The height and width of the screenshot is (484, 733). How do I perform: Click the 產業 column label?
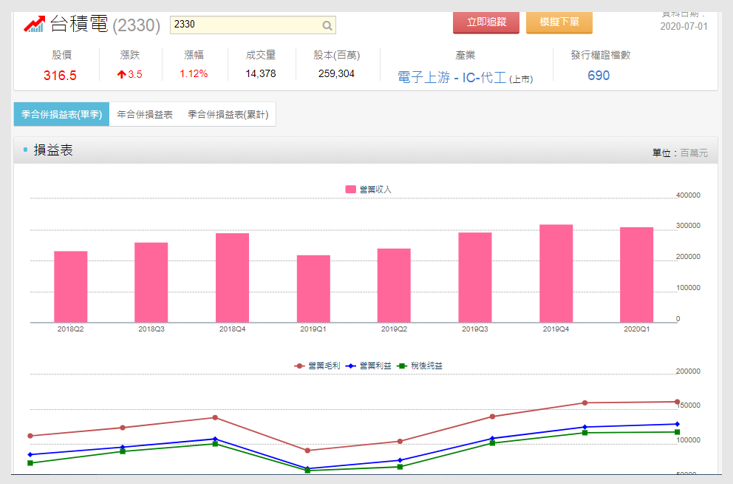[465, 55]
